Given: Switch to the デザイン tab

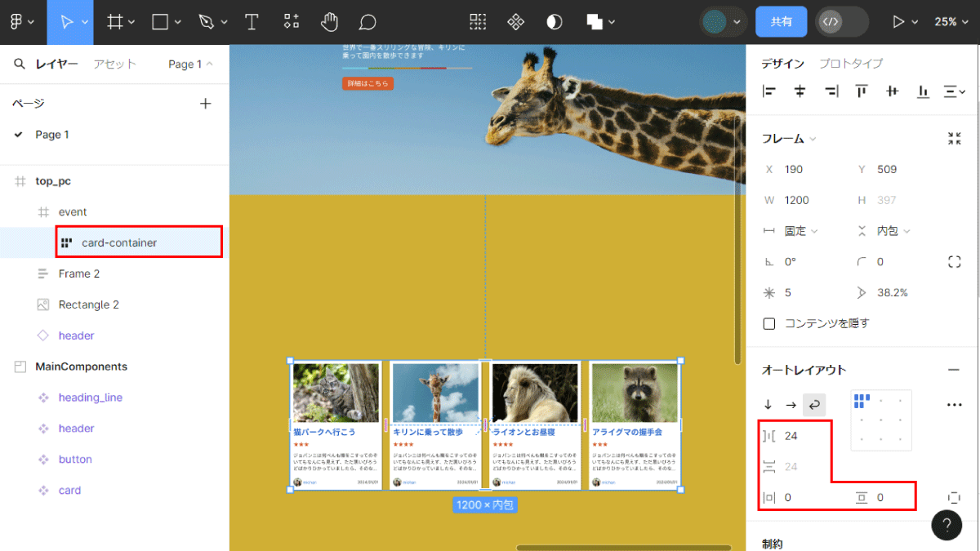Looking at the screenshot, I should pos(783,64).
